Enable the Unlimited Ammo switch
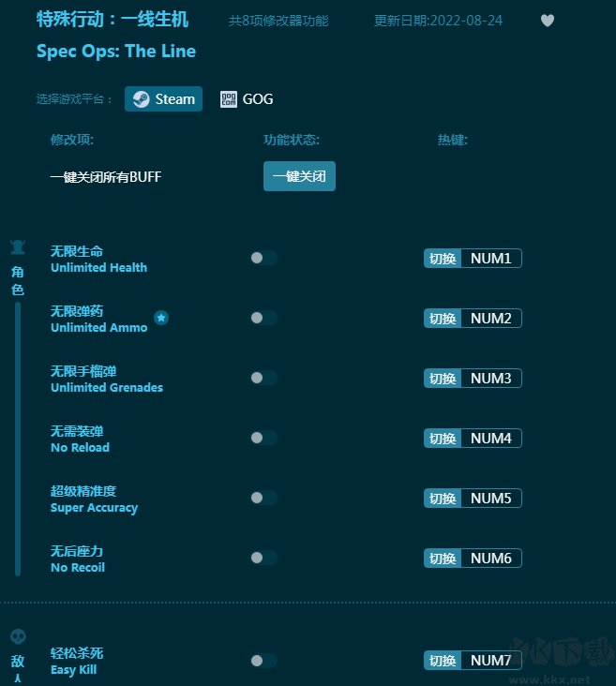 click(x=263, y=319)
